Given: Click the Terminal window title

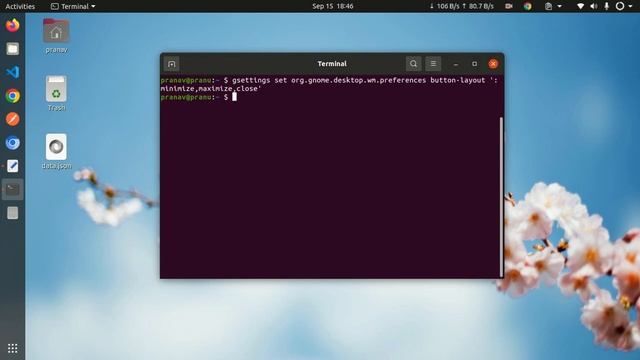Looking at the screenshot, I should (332, 64).
